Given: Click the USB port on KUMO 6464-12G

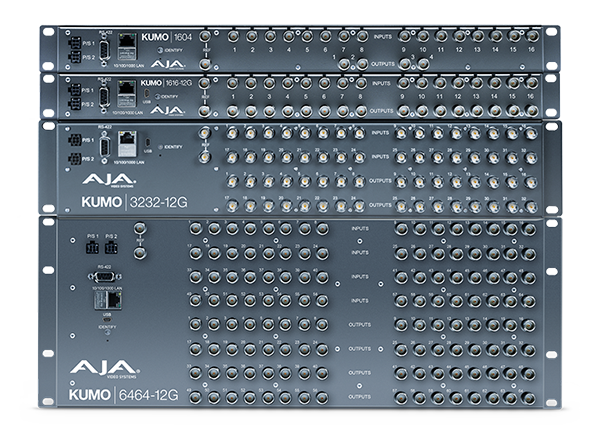Looking at the screenshot, I should (x=107, y=320).
